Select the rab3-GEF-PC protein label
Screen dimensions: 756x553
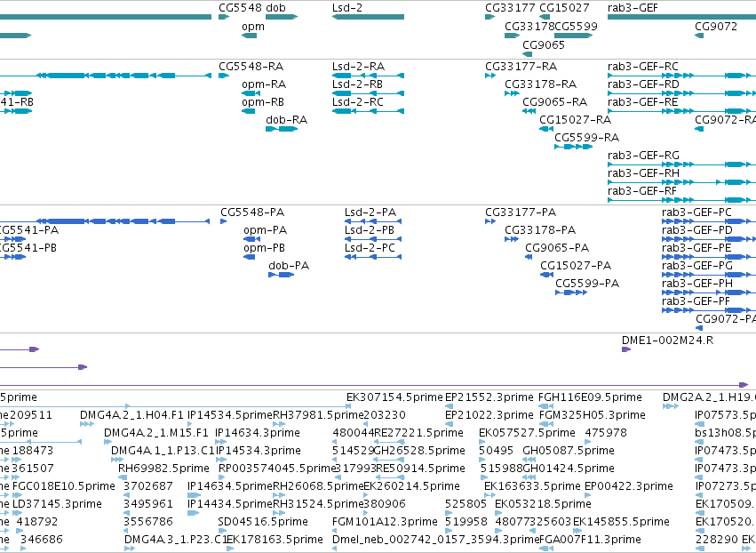click(x=696, y=212)
